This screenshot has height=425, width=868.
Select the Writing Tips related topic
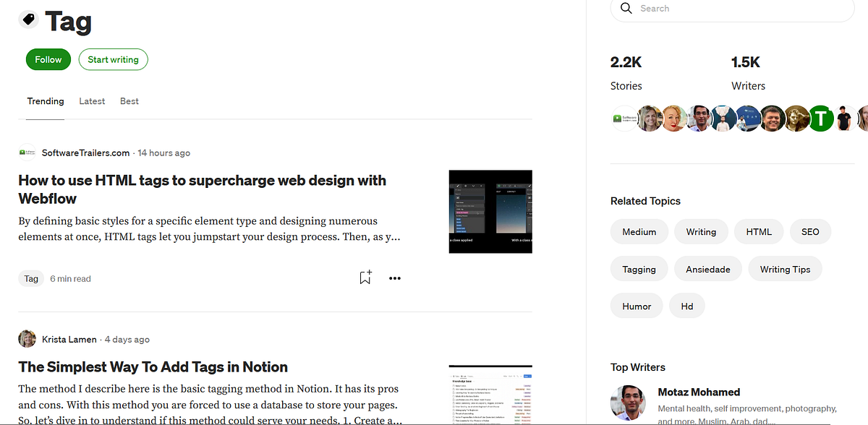pos(785,269)
